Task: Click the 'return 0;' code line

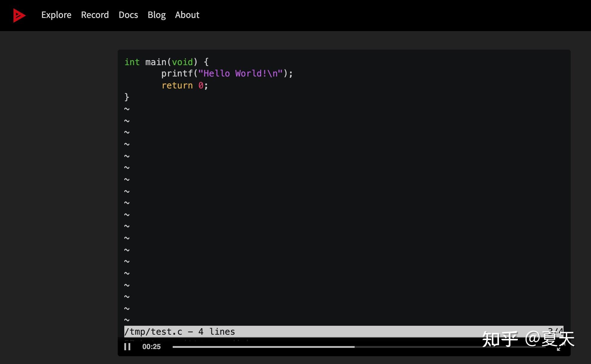Action: click(x=184, y=85)
